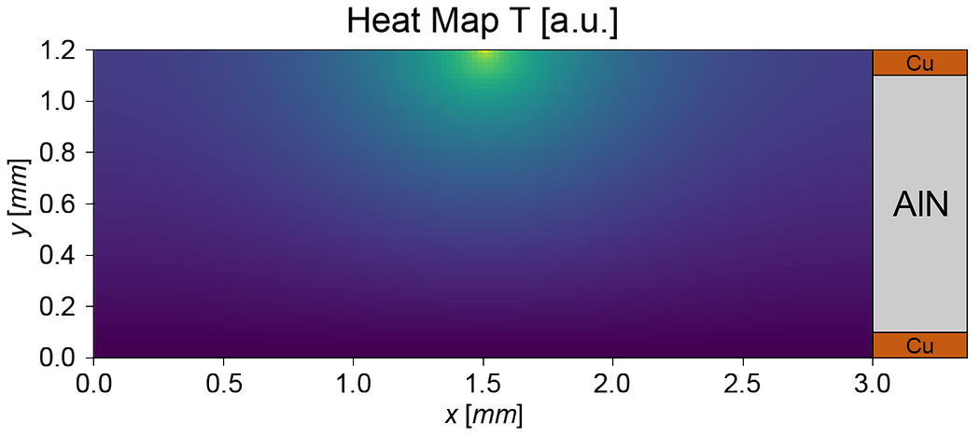Select the 1.0 x-axis tick label
The image size is (980, 436).
click(353, 383)
